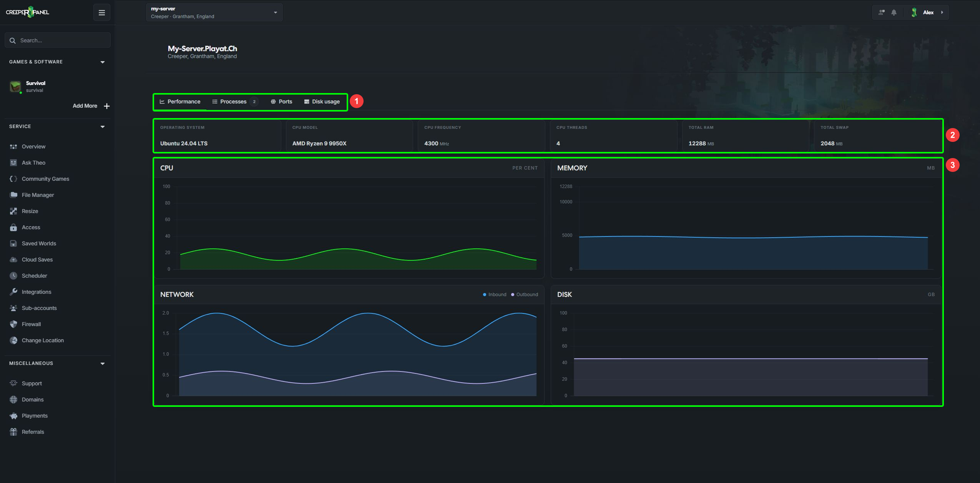Click the Domains globe icon
980x483 pixels.
[x=13, y=400]
